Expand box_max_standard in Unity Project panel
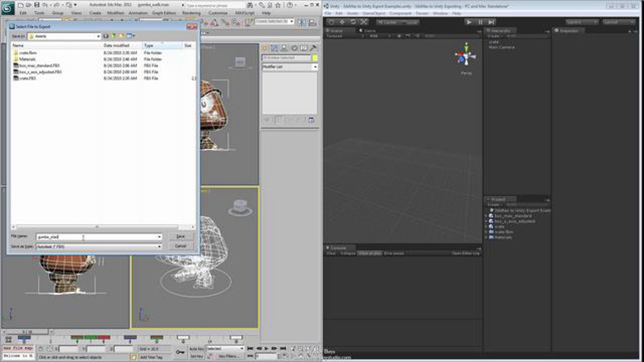The height and width of the screenshot is (362, 644). [x=486, y=216]
